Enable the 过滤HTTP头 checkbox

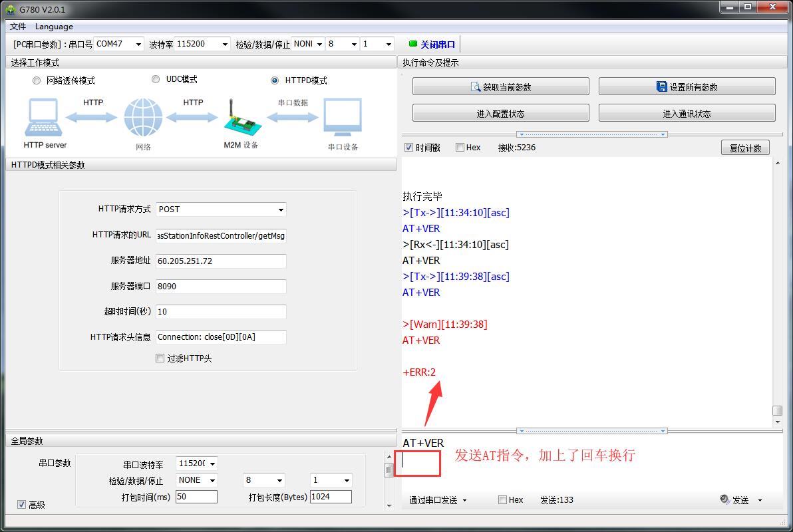(x=160, y=358)
